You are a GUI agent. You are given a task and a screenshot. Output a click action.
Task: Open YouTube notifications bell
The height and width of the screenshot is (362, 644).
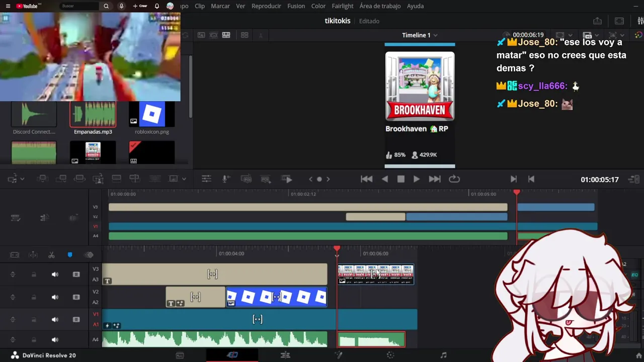coord(157,6)
